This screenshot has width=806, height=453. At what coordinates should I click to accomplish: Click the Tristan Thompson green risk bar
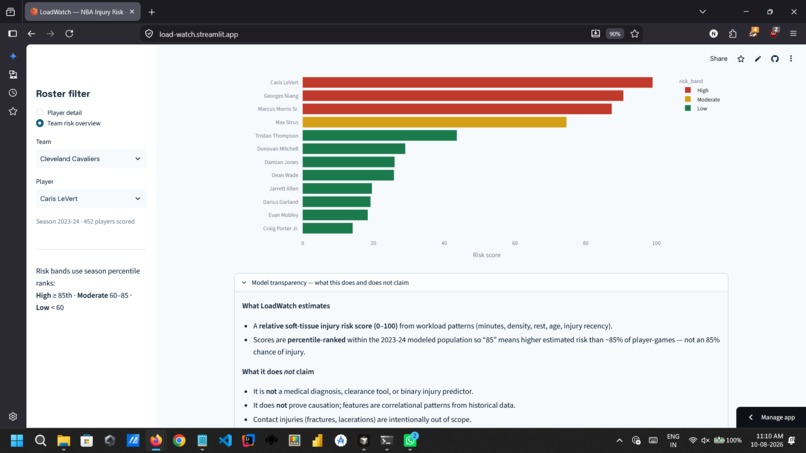[379, 136]
